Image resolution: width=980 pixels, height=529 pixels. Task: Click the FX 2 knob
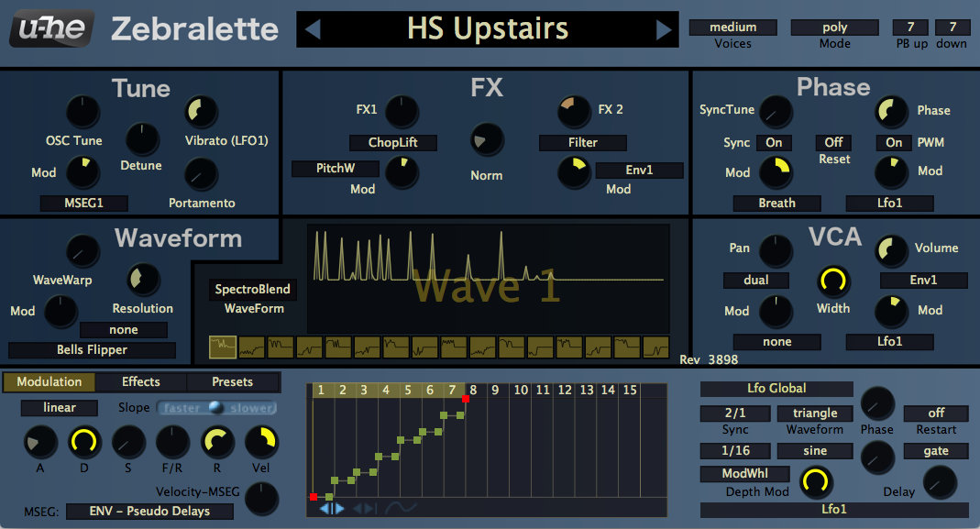click(574, 112)
